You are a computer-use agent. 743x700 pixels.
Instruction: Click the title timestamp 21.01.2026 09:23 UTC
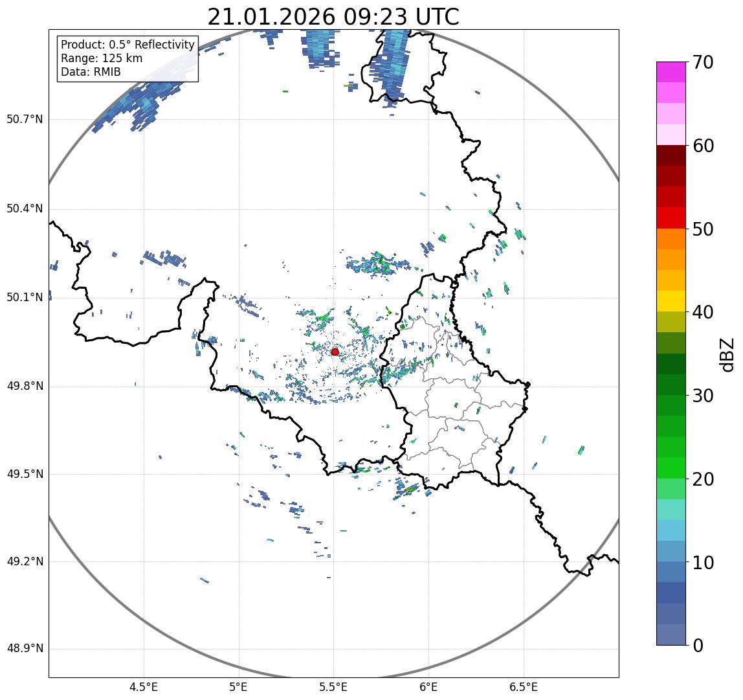333,17
